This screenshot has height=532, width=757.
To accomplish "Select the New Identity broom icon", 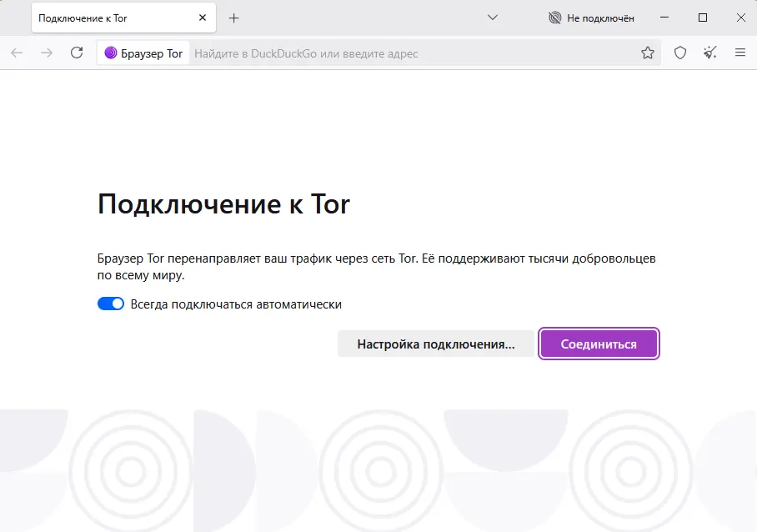I will click(x=709, y=52).
